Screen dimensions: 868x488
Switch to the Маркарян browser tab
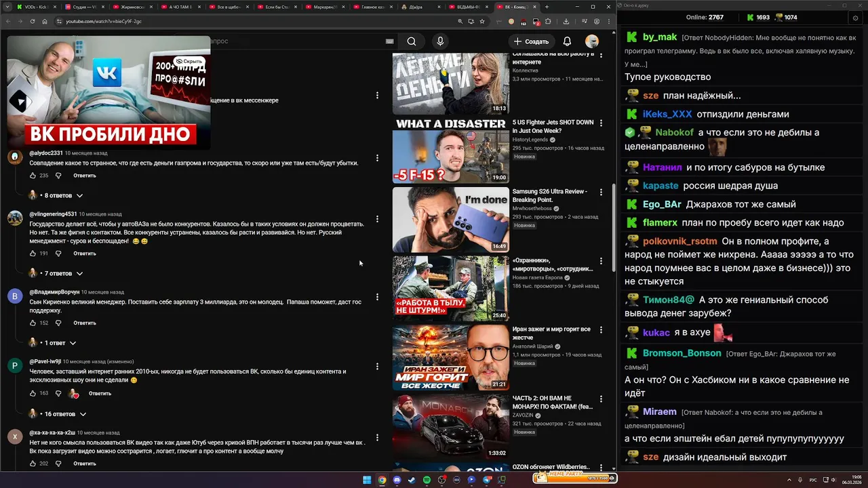[x=325, y=7]
